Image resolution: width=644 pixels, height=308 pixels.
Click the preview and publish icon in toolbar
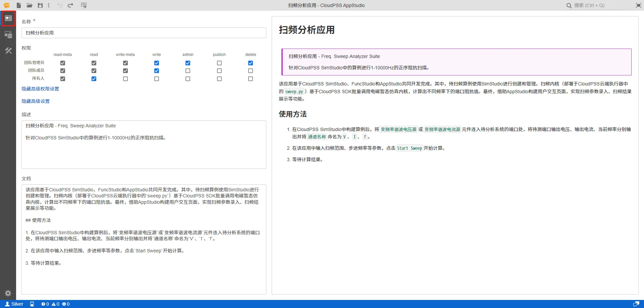click(x=84, y=5)
